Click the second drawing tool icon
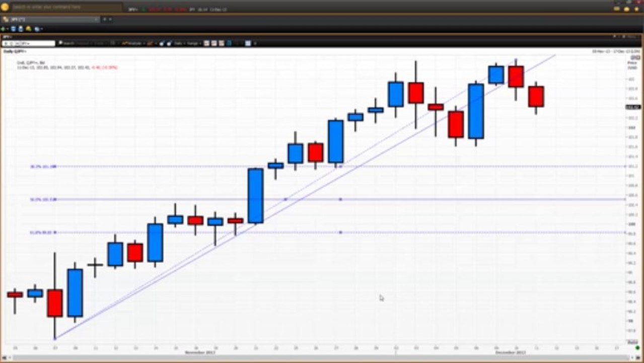 pyautogui.click(x=169, y=43)
